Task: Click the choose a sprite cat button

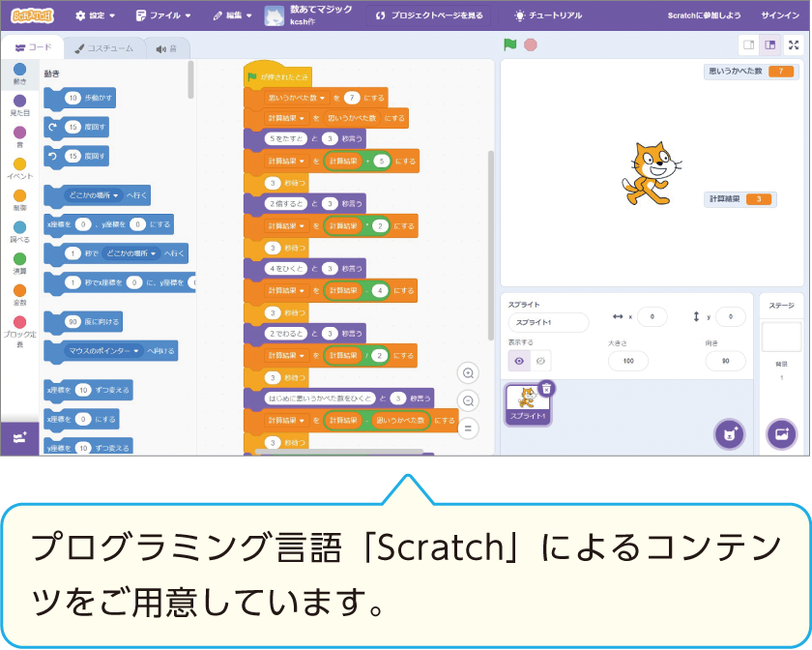Action: [x=730, y=433]
